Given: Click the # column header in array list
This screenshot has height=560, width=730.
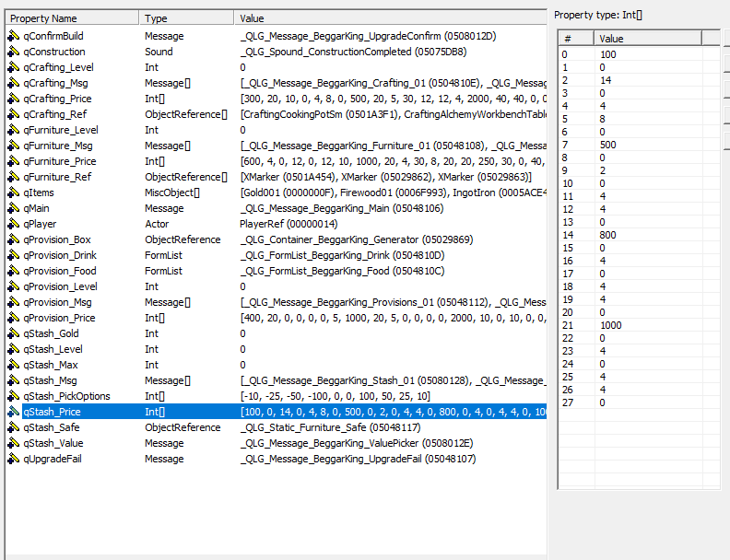Looking at the screenshot, I should pos(576,39).
